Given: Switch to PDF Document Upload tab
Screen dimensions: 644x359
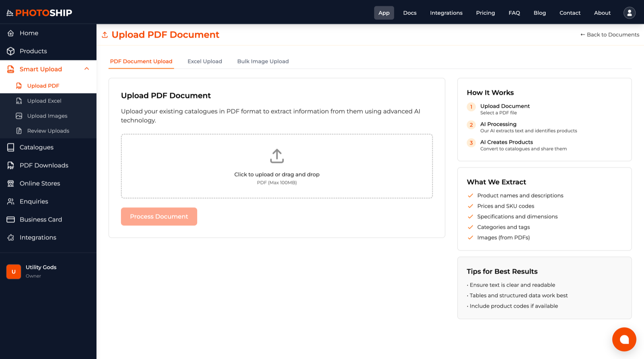Looking at the screenshot, I should click(141, 62).
